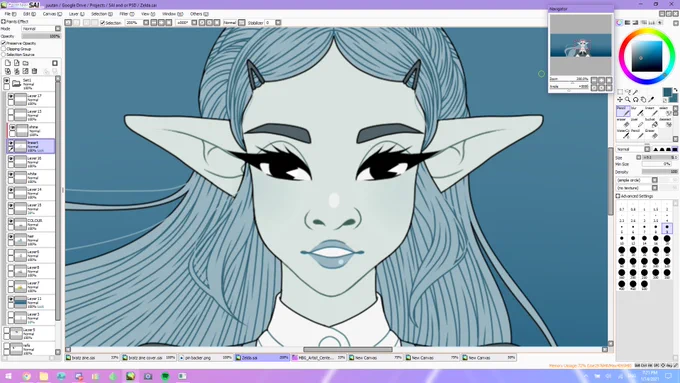680x383 pixels.
Task: Enable the Clipping Group checkbox
Action: tap(3, 49)
